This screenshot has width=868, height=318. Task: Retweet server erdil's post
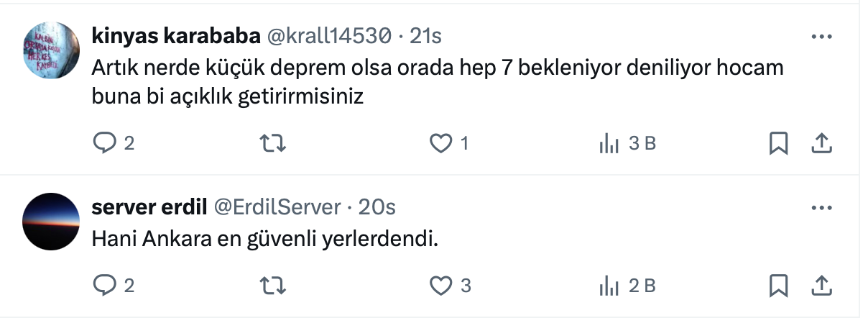point(273,286)
